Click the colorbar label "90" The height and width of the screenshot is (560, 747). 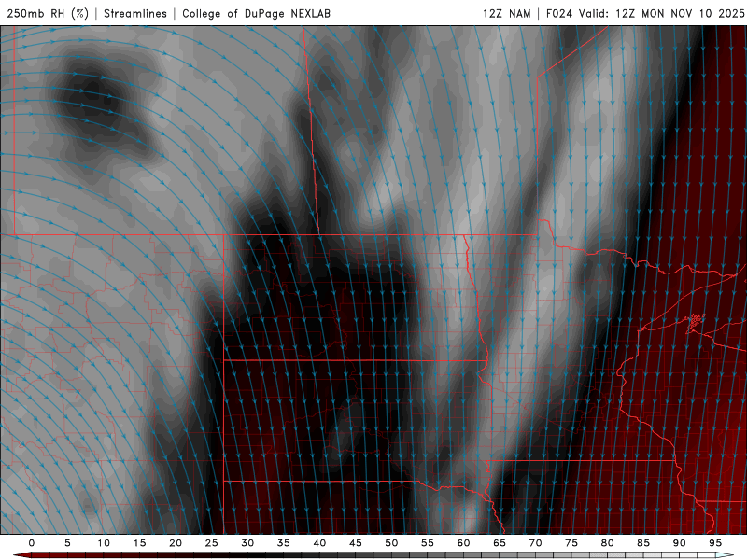tap(680, 543)
